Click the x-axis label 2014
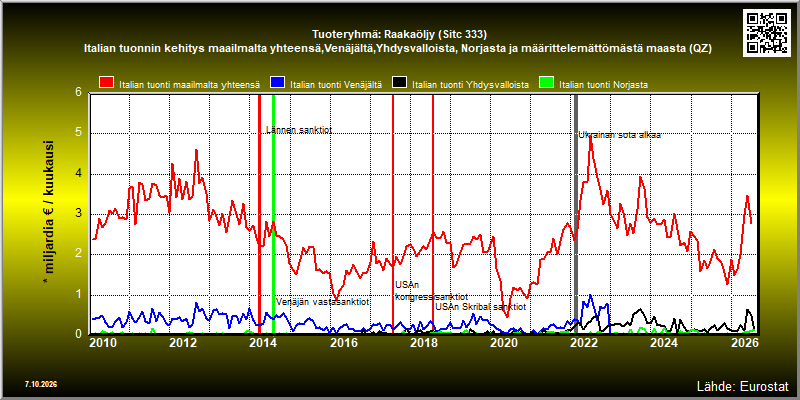Viewport: 800px width, 400px height. 265,344
